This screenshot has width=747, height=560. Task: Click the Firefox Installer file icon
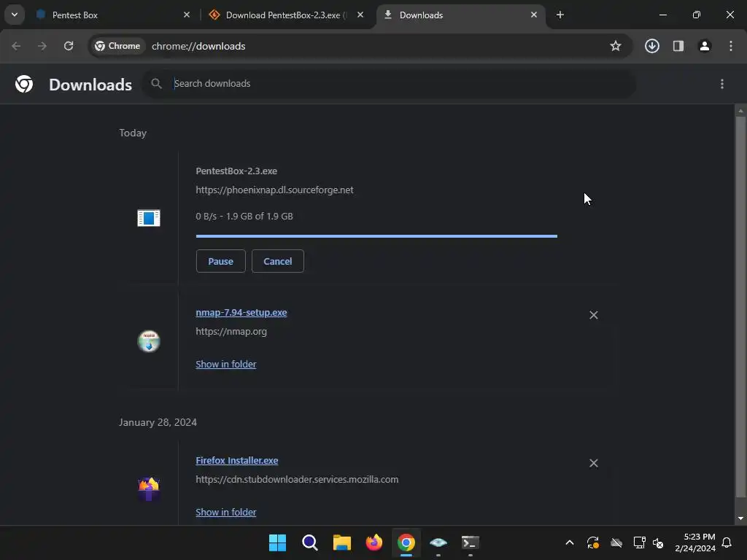tap(149, 489)
